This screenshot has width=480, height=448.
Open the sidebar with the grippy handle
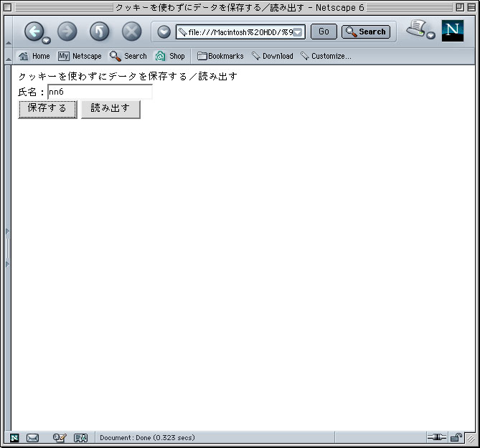(8, 248)
